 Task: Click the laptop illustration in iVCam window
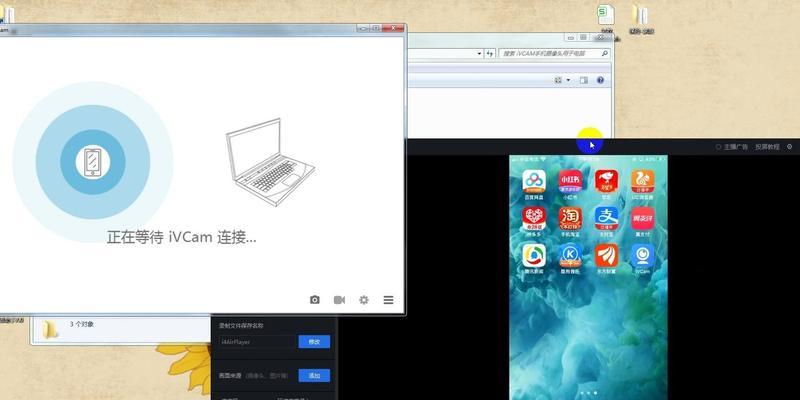coord(270,162)
